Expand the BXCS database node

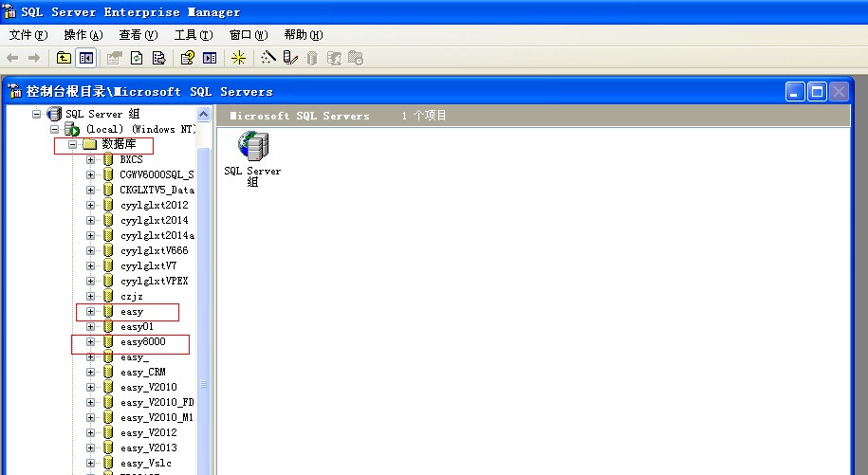[x=91, y=159]
